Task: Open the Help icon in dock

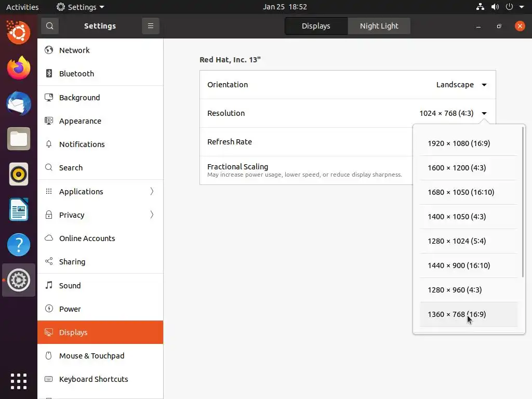Action: [x=19, y=245]
